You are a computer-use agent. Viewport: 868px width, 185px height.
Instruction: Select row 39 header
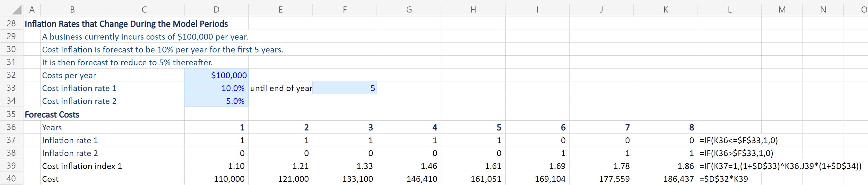tap(11, 166)
